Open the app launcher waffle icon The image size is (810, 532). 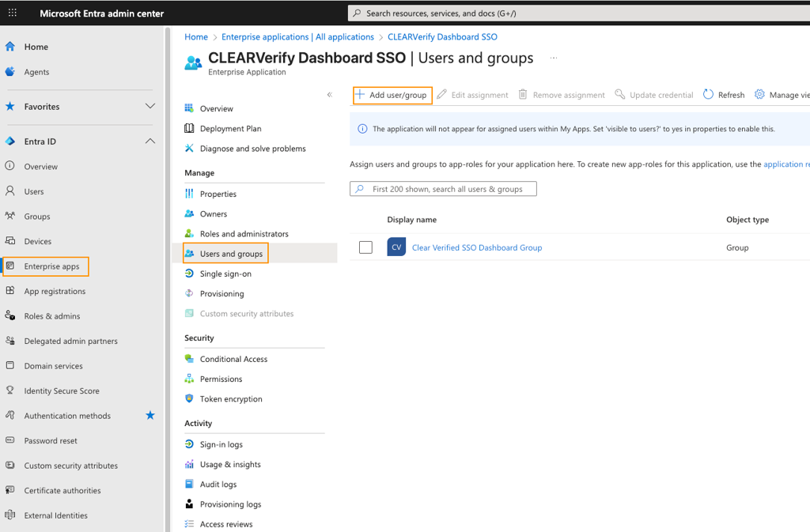click(x=13, y=13)
